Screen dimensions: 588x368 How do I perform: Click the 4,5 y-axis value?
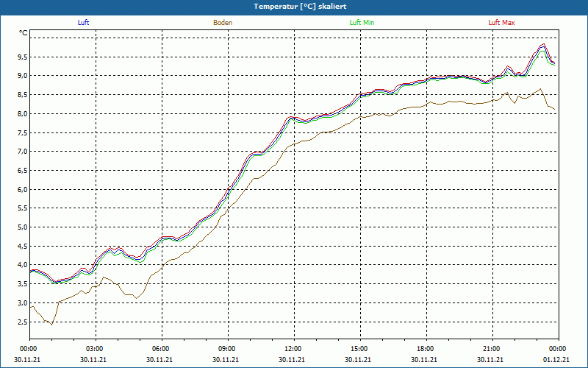(23, 246)
